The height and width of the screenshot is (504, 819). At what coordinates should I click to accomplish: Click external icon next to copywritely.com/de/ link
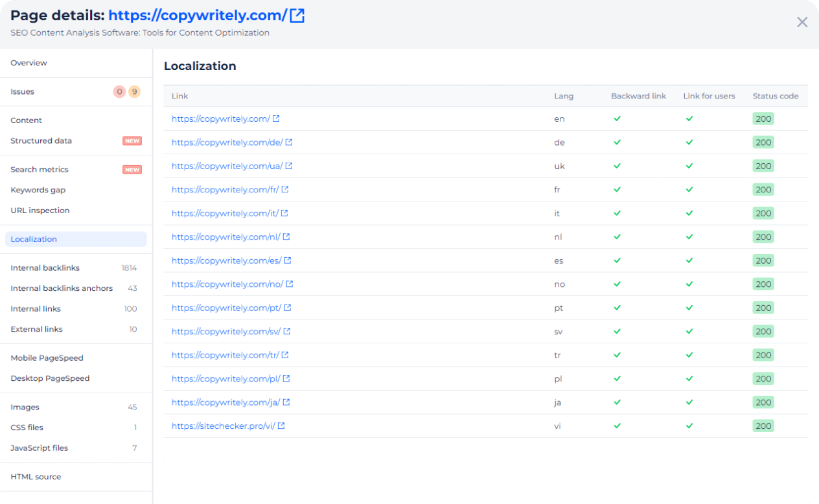coord(289,143)
